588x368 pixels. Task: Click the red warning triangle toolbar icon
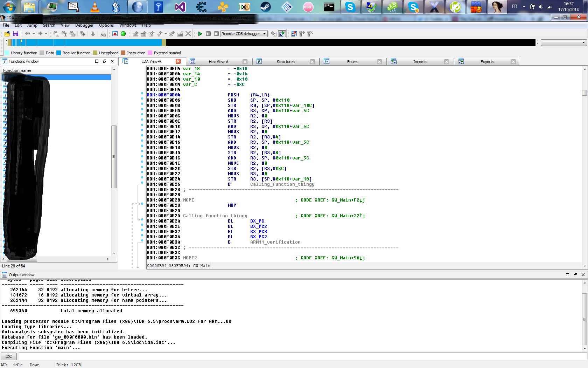point(115,34)
